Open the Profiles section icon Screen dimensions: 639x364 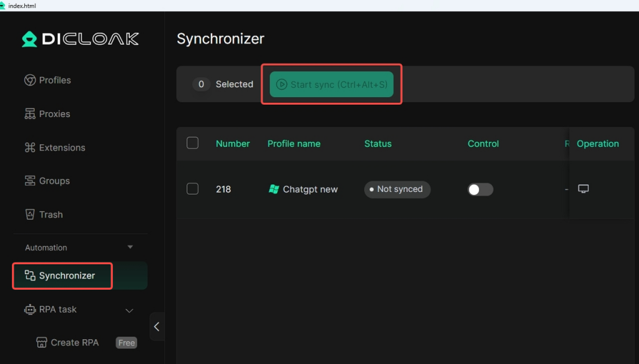[x=30, y=80]
